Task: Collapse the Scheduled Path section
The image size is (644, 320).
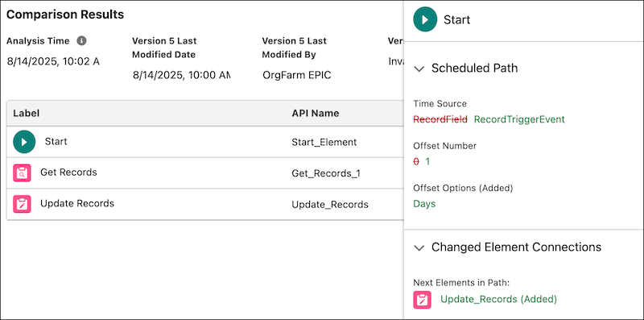Action: tap(419, 69)
